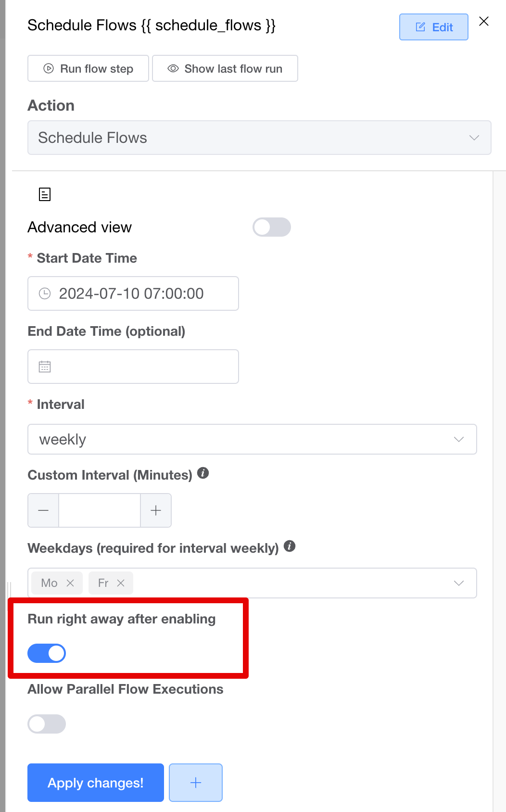Viewport: 506px width, 812px height.
Task: Enable the Advanced view toggle
Action: tap(271, 227)
